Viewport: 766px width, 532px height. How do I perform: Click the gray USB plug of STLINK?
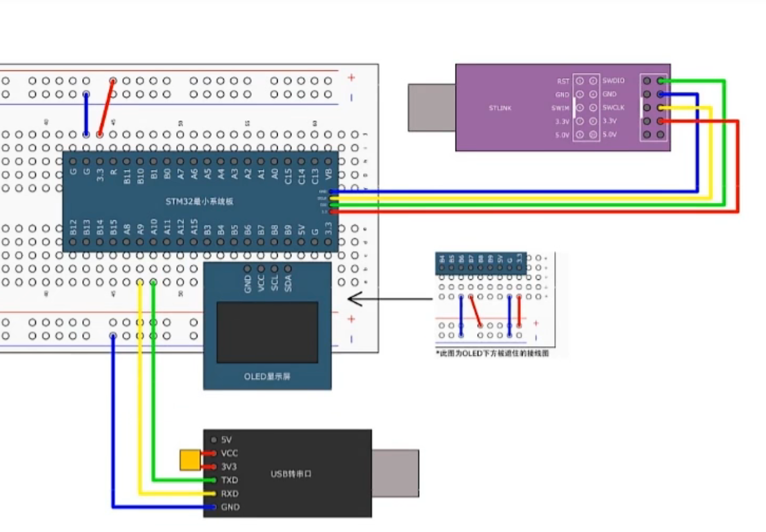point(431,108)
